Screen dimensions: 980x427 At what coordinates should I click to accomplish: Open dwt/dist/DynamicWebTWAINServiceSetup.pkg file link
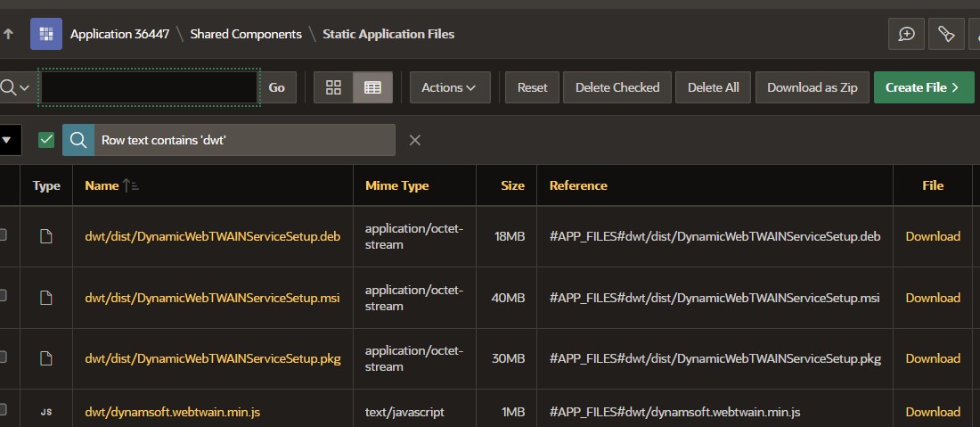[x=213, y=358]
